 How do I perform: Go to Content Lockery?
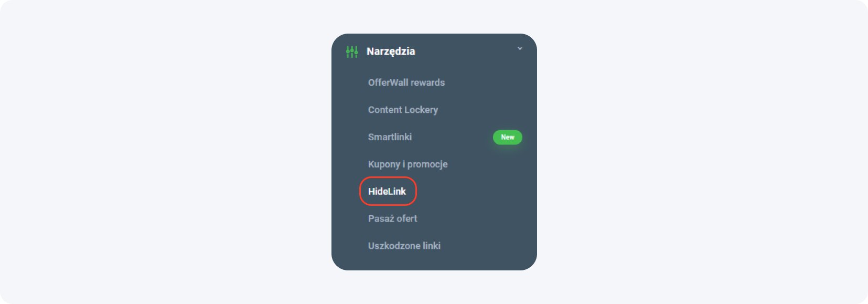click(x=403, y=110)
